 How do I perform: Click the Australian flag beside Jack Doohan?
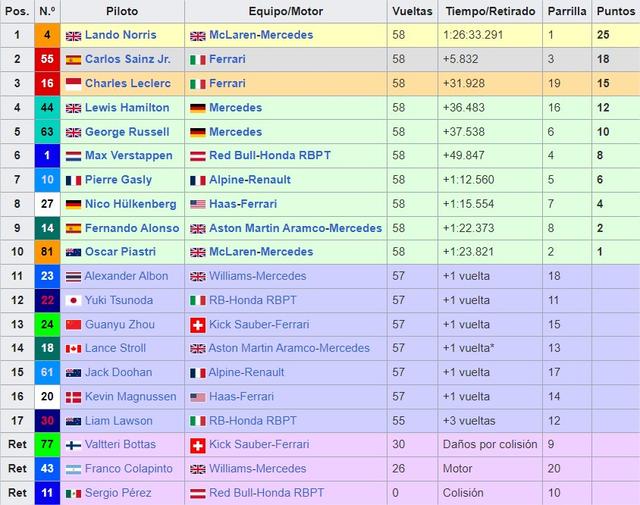[x=73, y=373]
